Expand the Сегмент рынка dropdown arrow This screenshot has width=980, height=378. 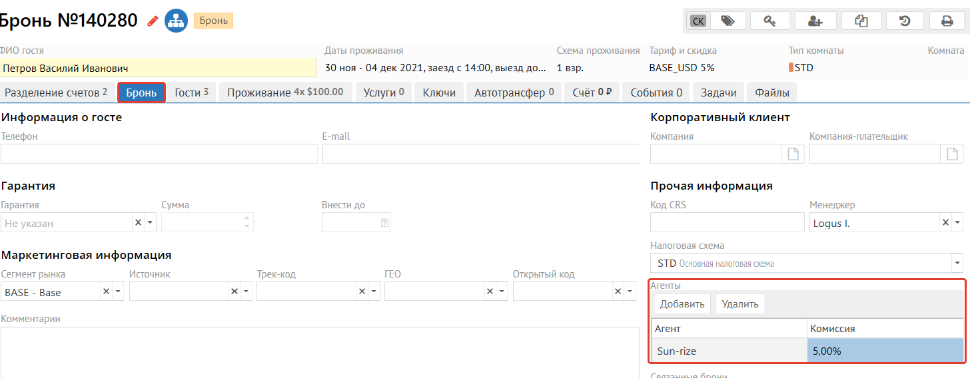click(118, 292)
